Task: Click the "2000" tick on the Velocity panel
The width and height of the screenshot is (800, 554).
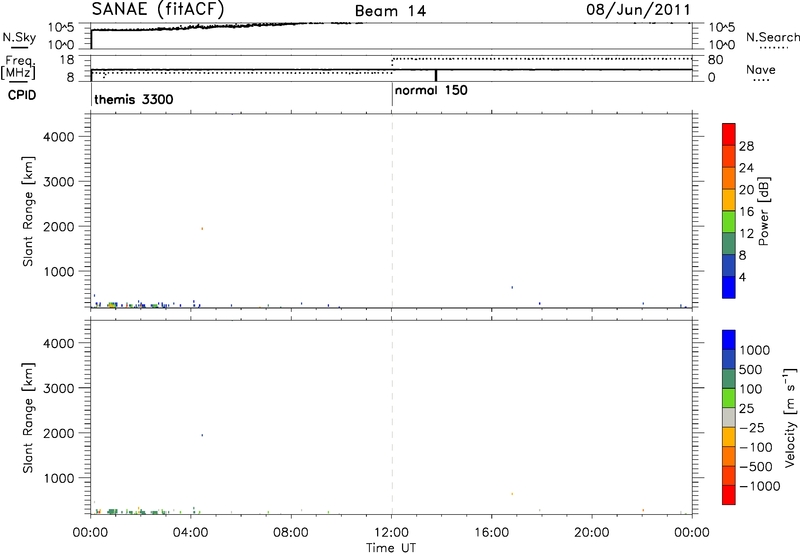Action: (59, 433)
